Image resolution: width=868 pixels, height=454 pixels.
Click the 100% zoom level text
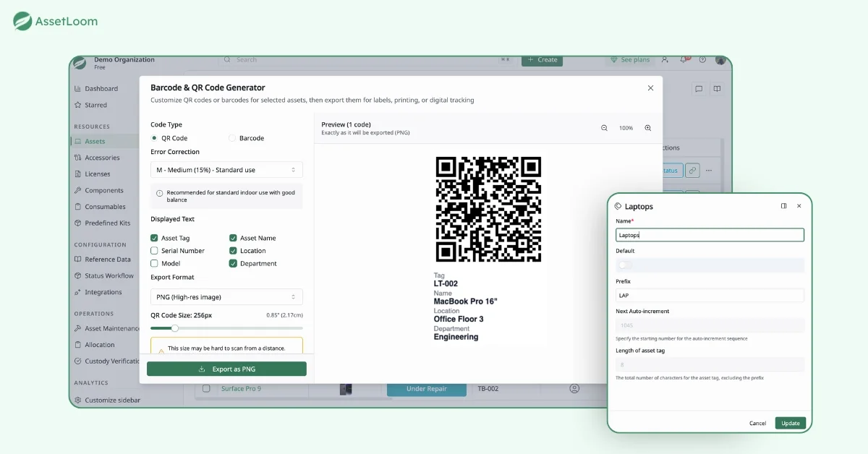626,128
